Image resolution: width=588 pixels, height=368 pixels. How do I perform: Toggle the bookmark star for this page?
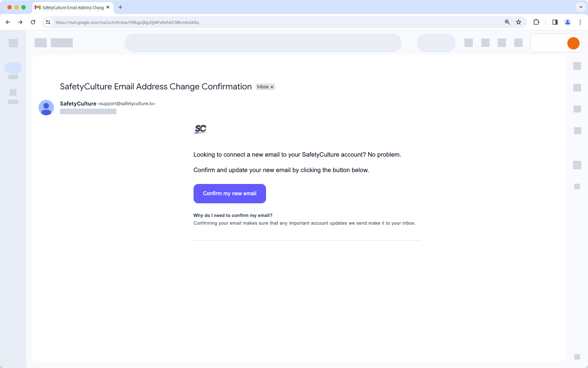[x=518, y=22]
